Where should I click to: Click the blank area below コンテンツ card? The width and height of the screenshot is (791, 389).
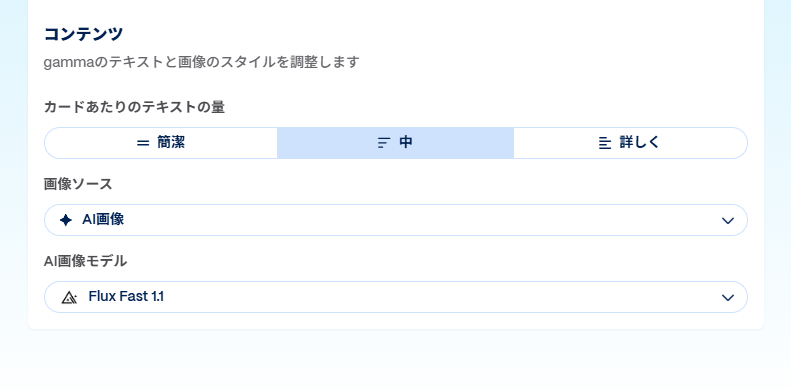pyautogui.click(x=396, y=359)
